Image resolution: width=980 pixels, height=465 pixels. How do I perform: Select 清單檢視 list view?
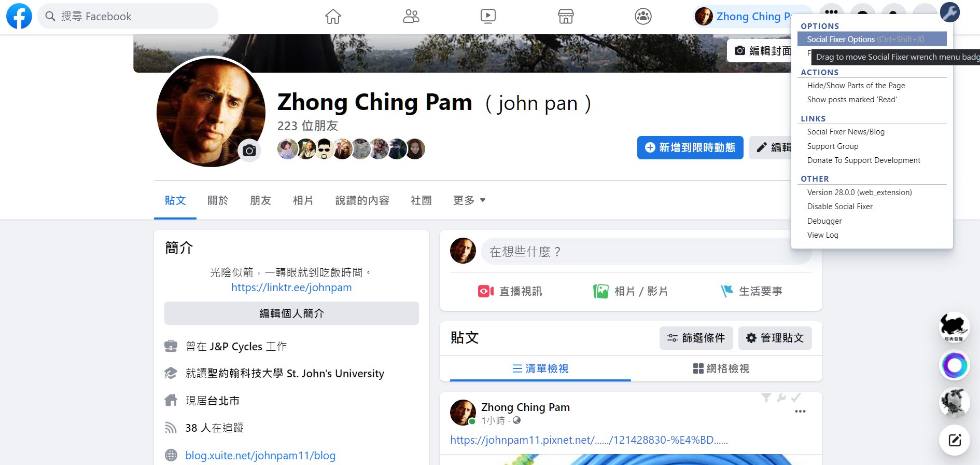[540, 368]
